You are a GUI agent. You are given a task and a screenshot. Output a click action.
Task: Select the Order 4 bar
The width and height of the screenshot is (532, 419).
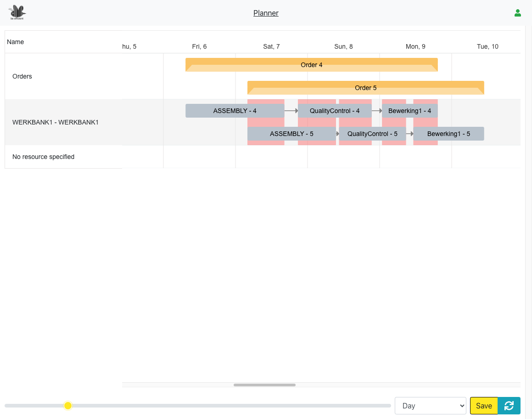click(x=311, y=65)
